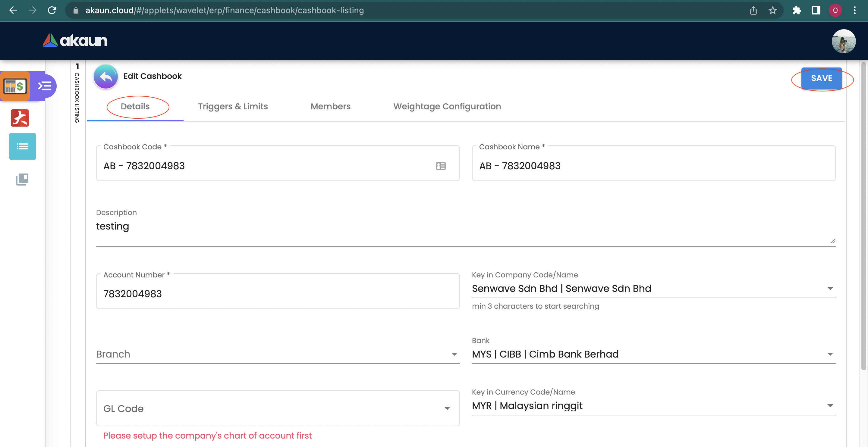Screen dimensions: 868x447
Task: Click into the Account Number field
Action: pos(277,294)
